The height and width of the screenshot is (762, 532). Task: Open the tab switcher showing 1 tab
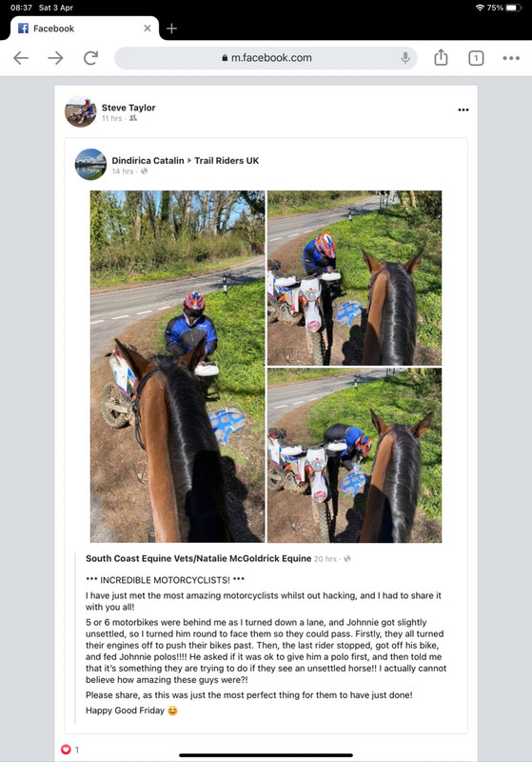(476, 58)
